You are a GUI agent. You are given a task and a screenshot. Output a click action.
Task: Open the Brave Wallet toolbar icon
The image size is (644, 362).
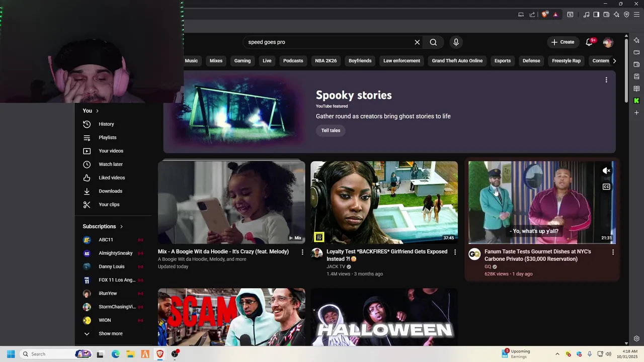(x=606, y=15)
